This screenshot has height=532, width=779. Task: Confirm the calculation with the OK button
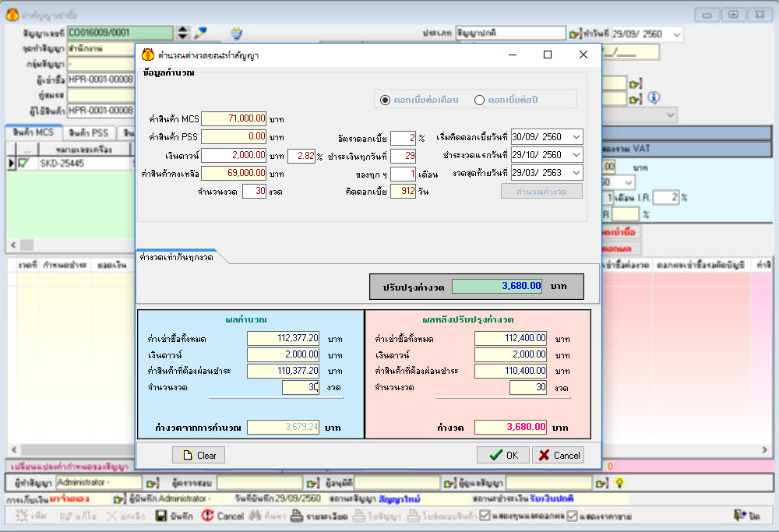(x=503, y=455)
